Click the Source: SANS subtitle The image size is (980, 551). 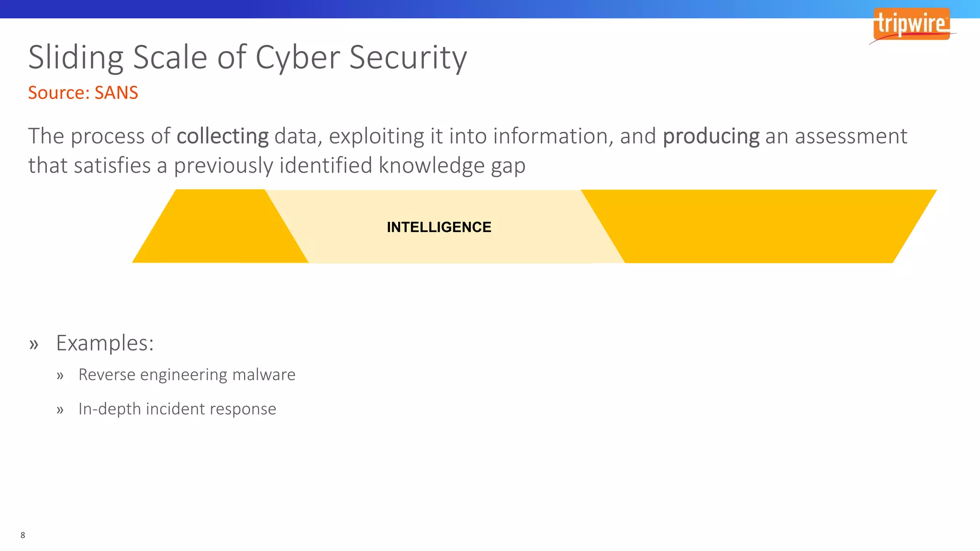(x=83, y=92)
